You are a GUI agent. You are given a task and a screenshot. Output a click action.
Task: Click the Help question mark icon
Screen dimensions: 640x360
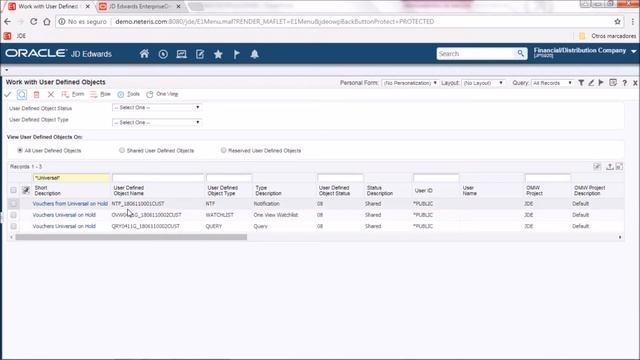(x=624, y=83)
